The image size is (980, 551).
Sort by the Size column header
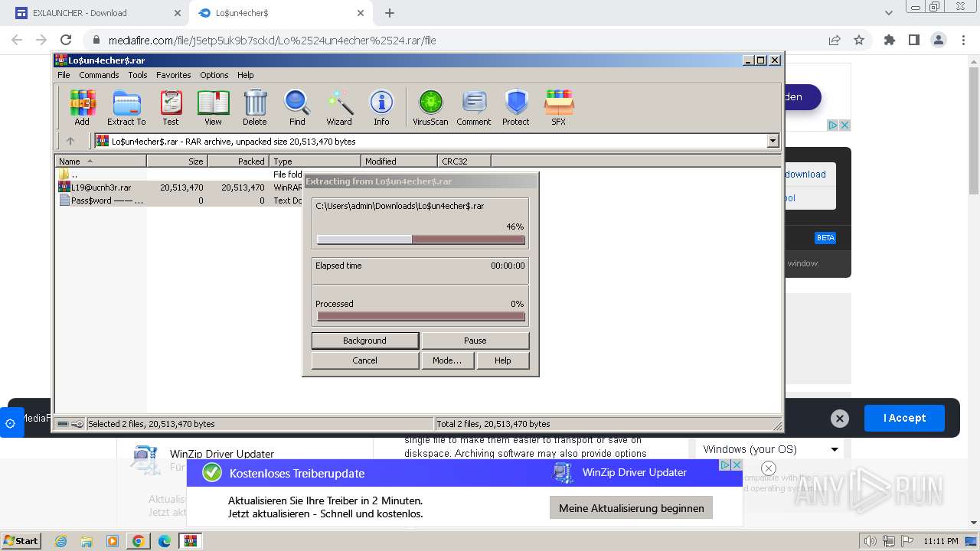coord(177,161)
